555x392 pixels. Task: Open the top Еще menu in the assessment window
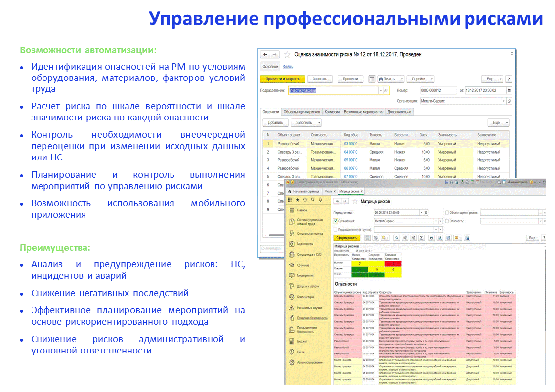point(492,79)
